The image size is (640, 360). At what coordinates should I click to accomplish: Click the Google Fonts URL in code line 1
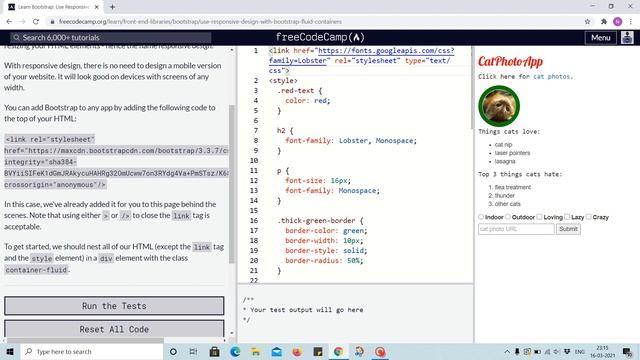click(361, 56)
